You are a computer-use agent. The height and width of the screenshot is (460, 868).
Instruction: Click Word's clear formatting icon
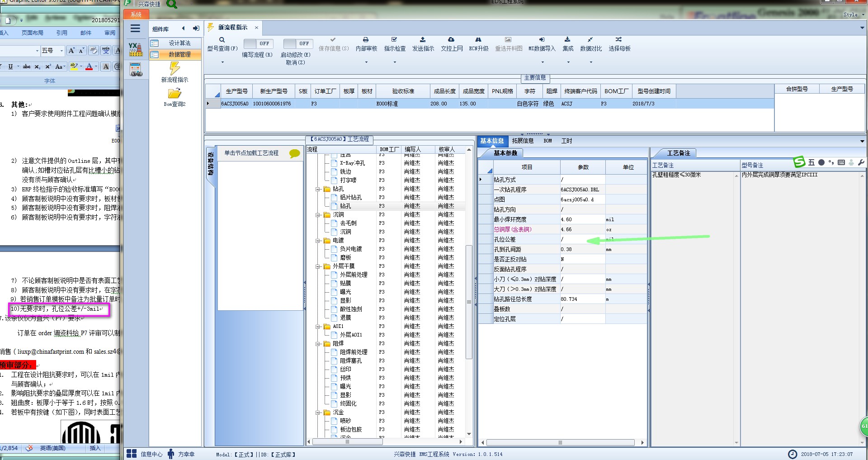coord(93,51)
